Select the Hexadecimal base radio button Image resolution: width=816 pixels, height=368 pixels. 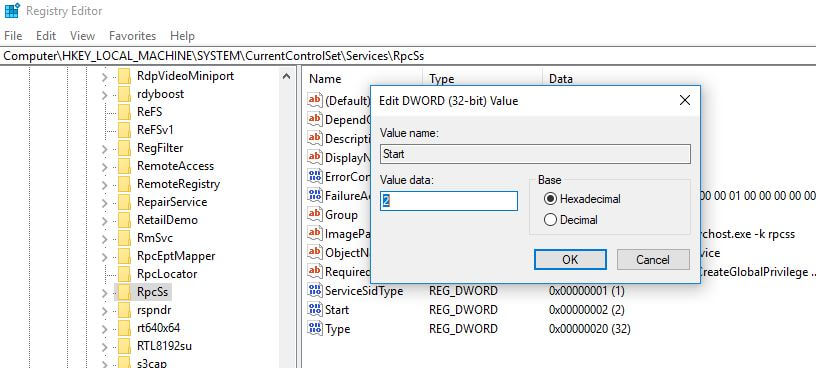point(550,199)
